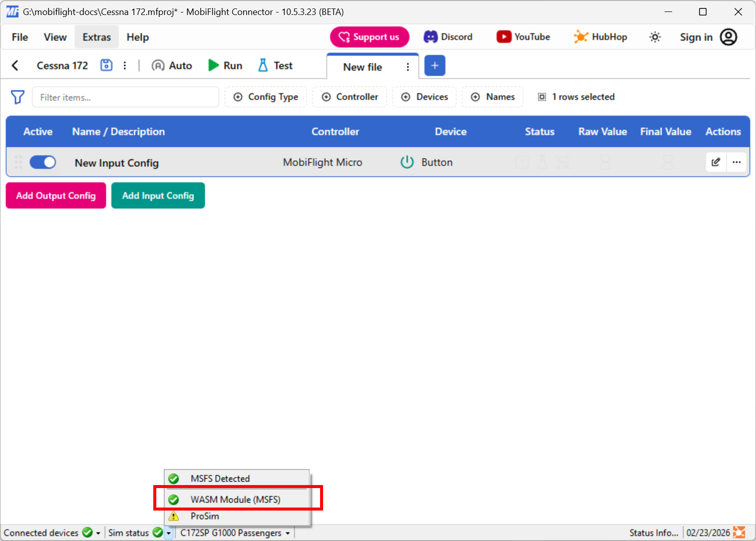
Task: Click the power Button device icon in the row
Action: pos(407,162)
